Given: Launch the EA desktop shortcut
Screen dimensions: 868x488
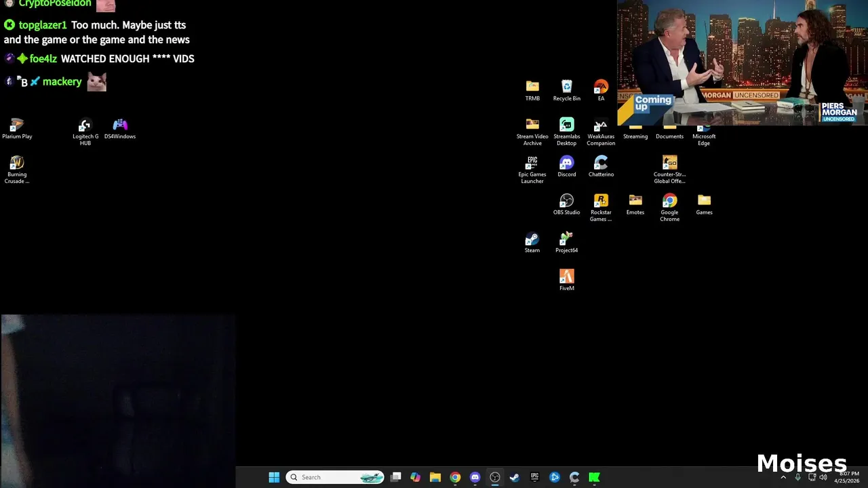Looking at the screenshot, I should 601,90.
